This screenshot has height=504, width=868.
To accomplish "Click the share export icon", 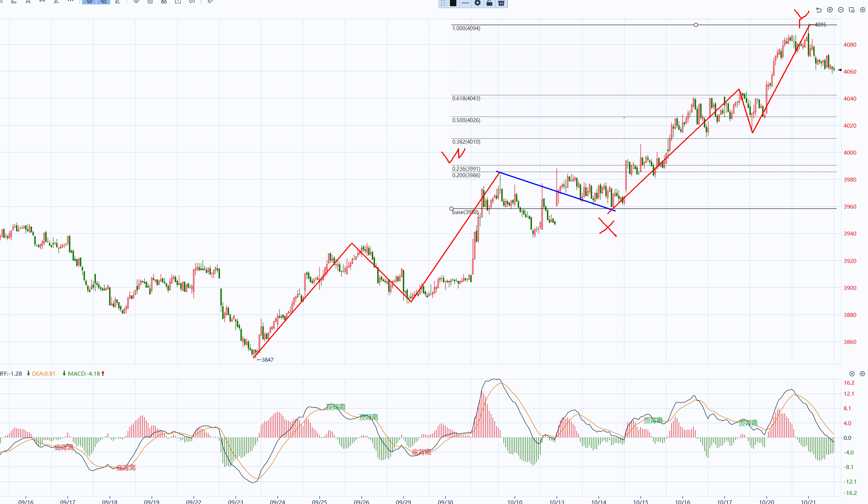I will tap(178, 1).
